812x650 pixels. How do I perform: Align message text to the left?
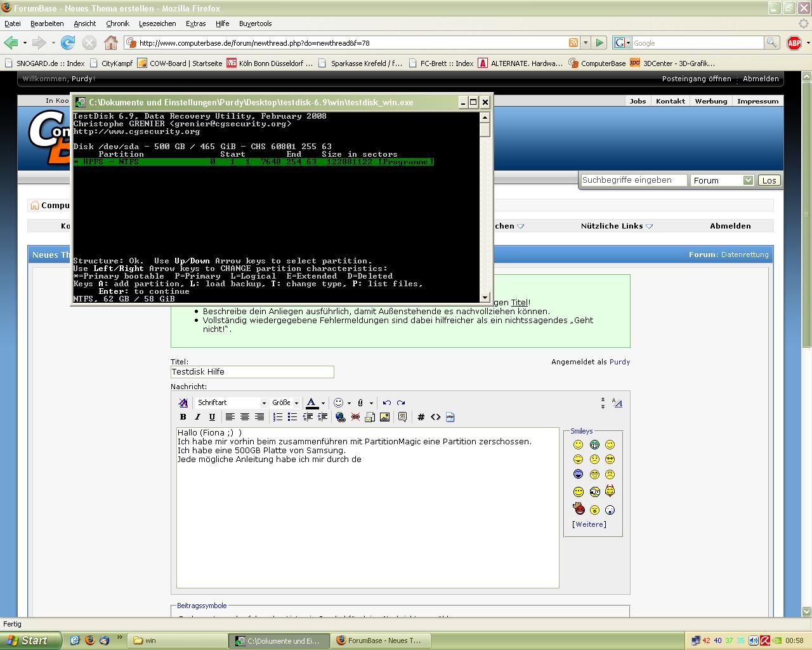click(230, 417)
